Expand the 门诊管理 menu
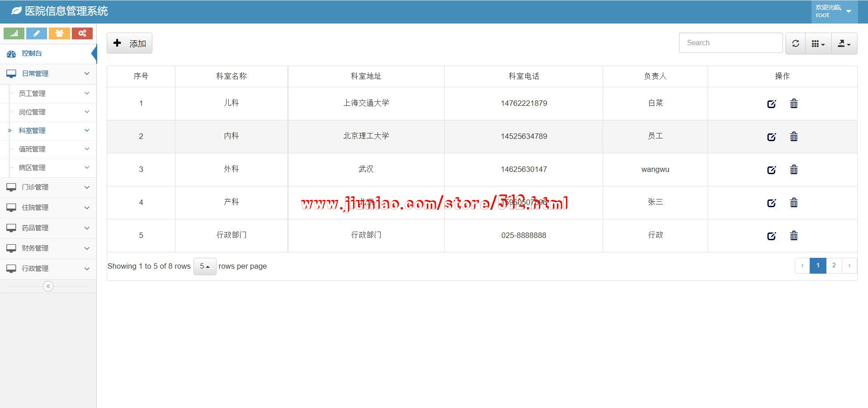868x408 pixels. [48, 187]
